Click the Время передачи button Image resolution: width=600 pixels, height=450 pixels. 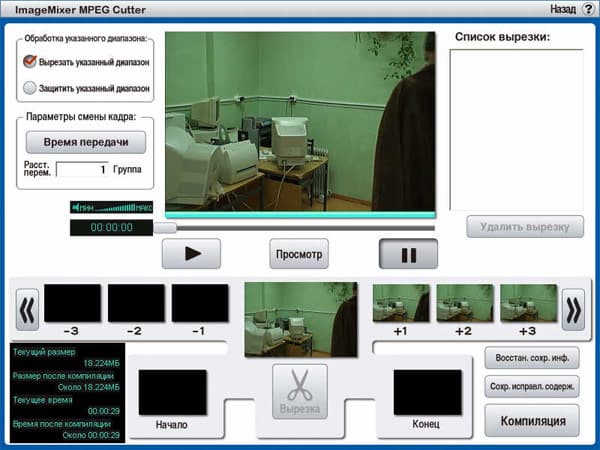point(86,142)
